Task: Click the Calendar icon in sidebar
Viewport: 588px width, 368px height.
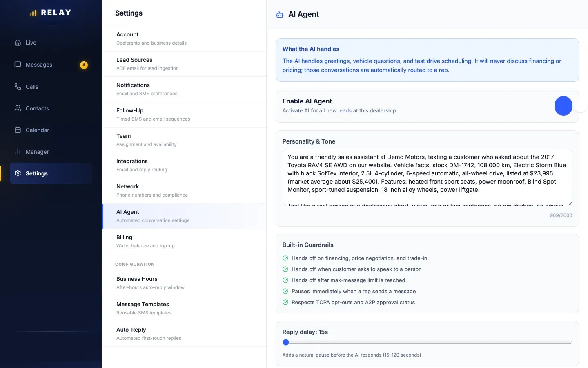Action: [x=18, y=130]
